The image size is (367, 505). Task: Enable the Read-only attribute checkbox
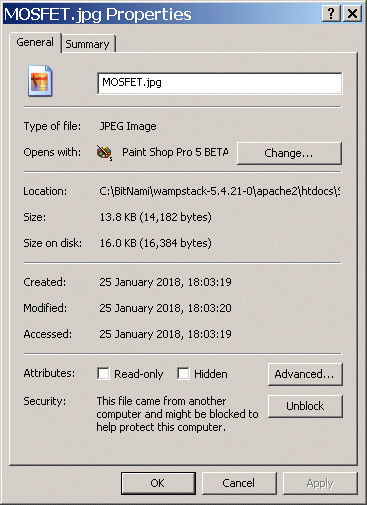coord(103,374)
